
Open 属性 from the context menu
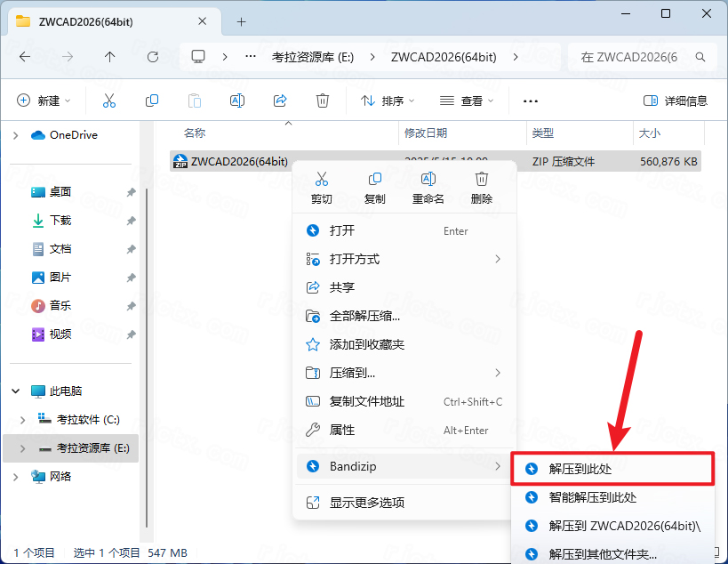tap(342, 430)
